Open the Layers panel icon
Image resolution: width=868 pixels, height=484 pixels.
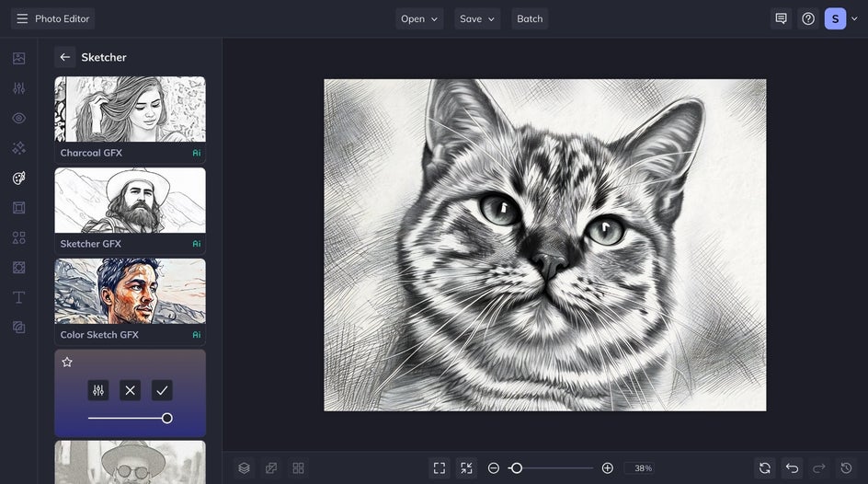point(245,468)
